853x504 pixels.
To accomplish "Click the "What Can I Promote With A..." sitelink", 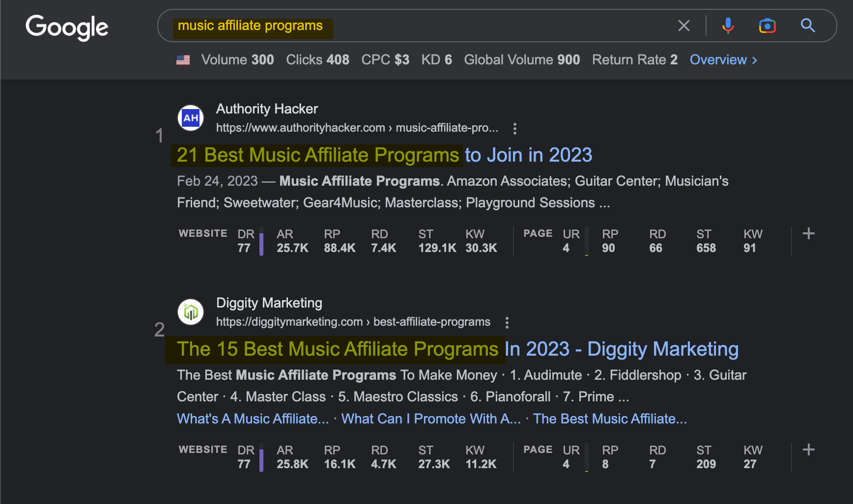I will coord(430,419).
